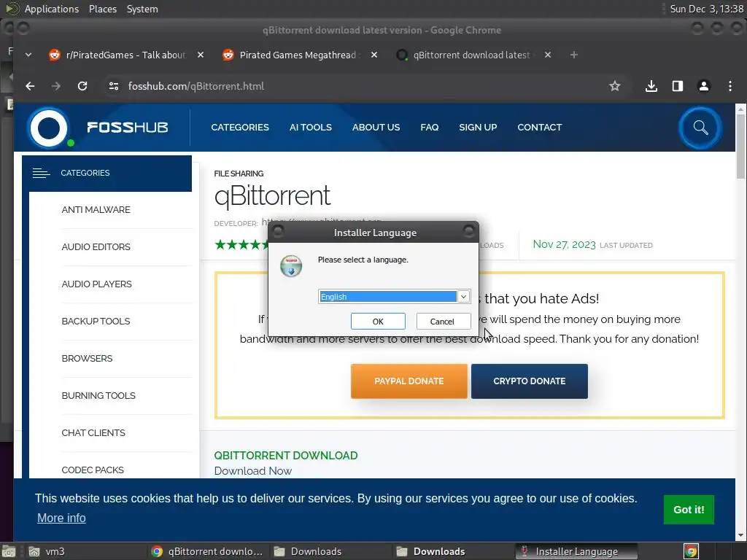The image size is (747, 560).
Task: Open the Applications menu
Action: click(x=52, y=9)
